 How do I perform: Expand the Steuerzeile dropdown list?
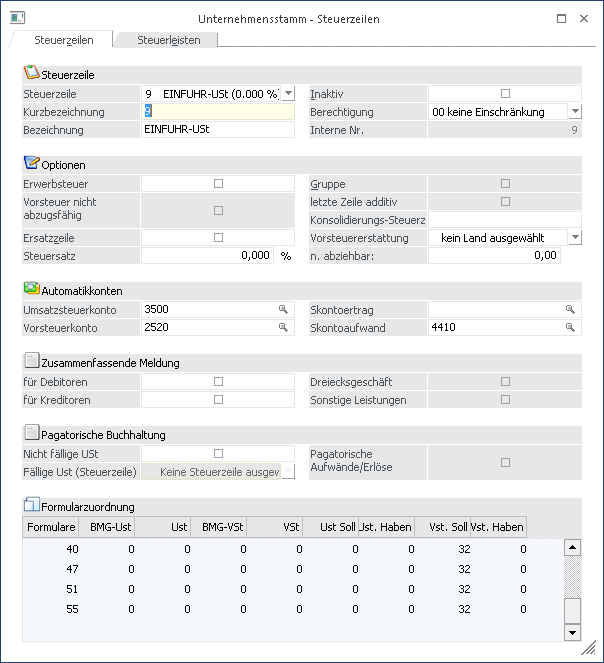288,93
